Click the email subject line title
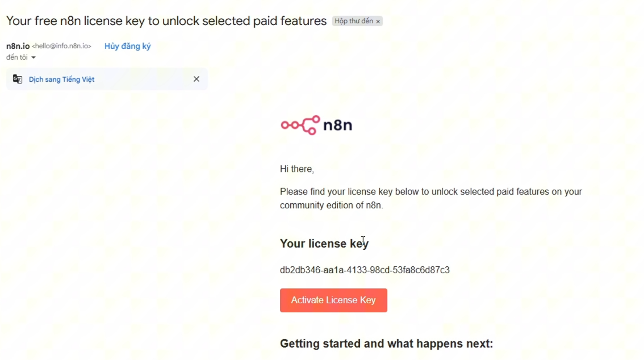 click(166, 20)
